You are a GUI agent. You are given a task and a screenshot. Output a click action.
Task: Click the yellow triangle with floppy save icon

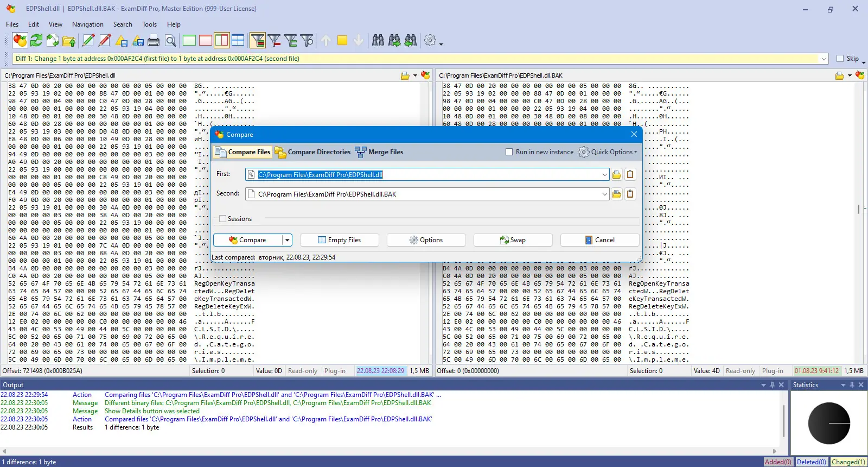(122, 40)
